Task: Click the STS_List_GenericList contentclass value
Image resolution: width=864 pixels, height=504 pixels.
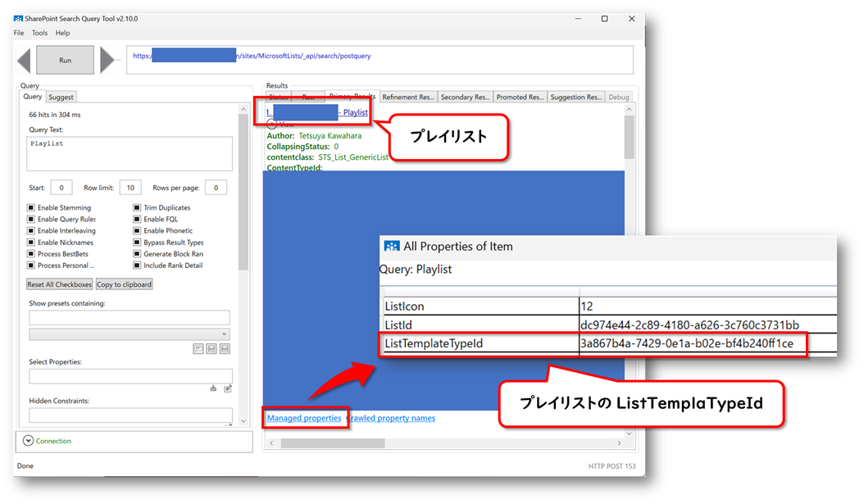Action: point(353,157)
